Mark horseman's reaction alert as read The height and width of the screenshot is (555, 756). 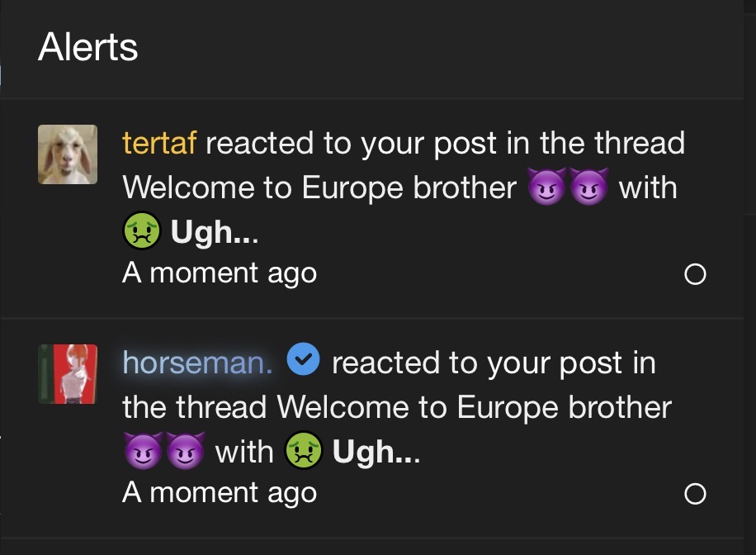(x=695, y=494)
